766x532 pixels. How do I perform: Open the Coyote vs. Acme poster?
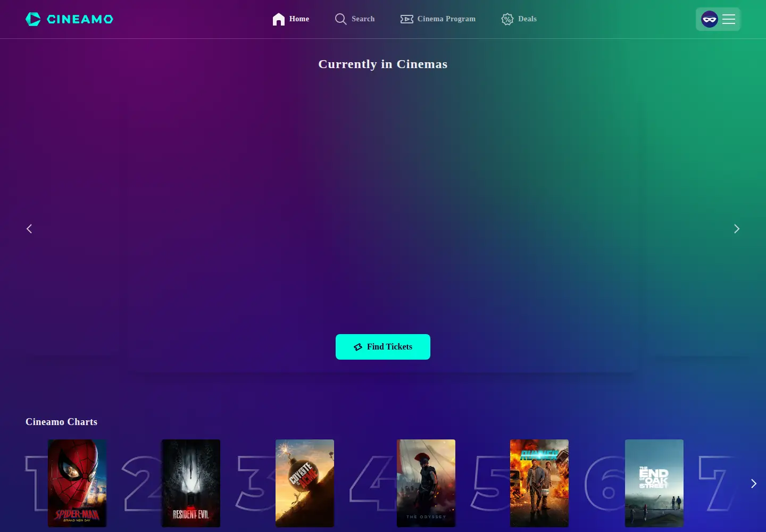click(305, 483)
